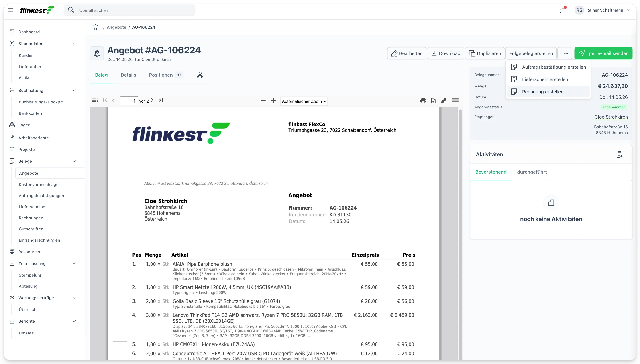Screen dimensions: 640x364
Task: Open Dashboard in sidebar
Action: coord(29,32)
